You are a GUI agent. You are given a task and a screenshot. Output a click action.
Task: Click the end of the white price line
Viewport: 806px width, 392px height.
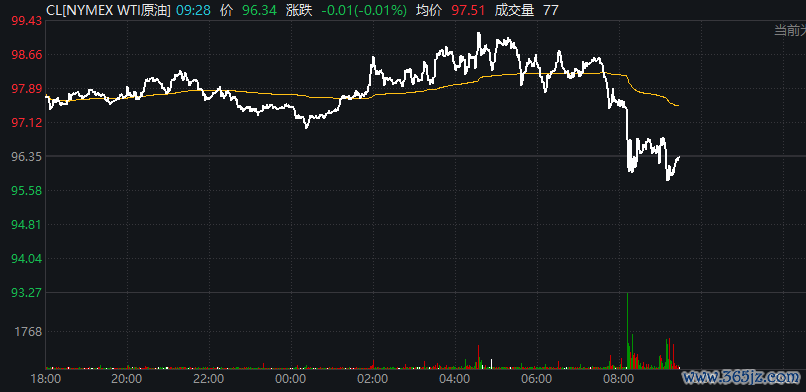(680, 157)
